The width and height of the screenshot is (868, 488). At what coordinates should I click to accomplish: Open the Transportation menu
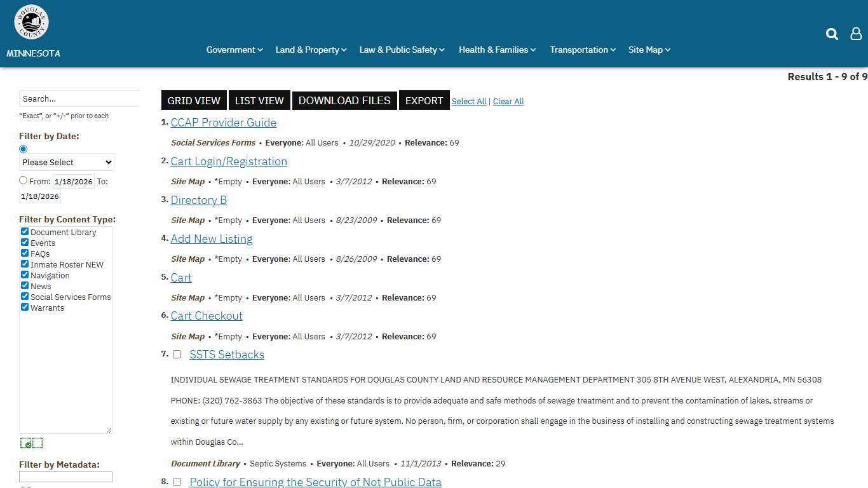tap(582, 50)
